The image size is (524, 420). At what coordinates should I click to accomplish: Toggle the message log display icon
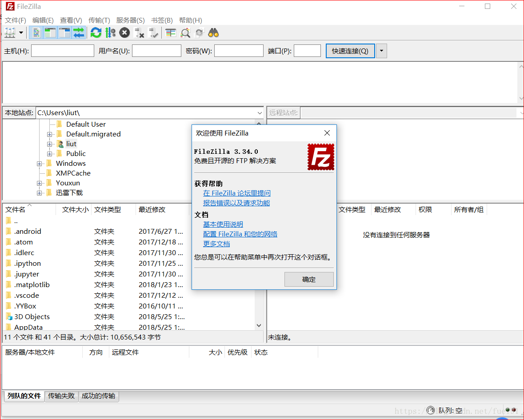pos(36,33)
